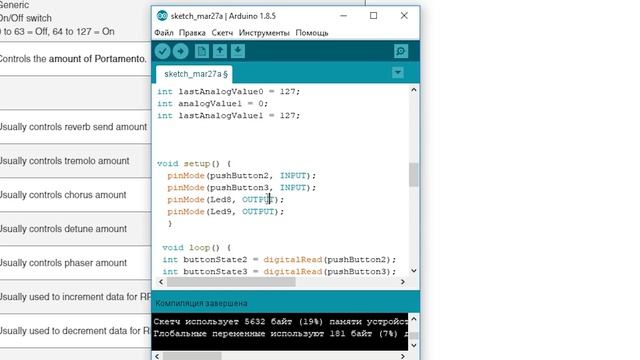Click the Upload arrow button
The image size is (640, 360).
[180, 51]
